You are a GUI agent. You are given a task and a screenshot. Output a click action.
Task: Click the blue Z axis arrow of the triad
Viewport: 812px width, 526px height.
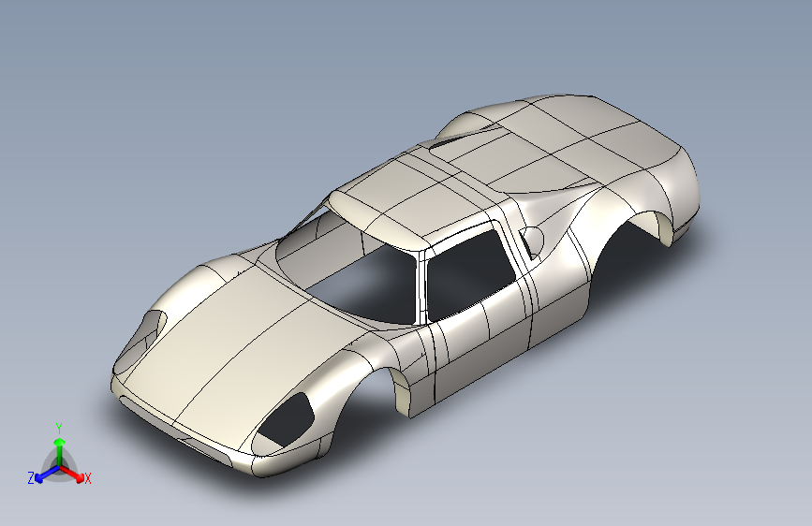(46, 475)
